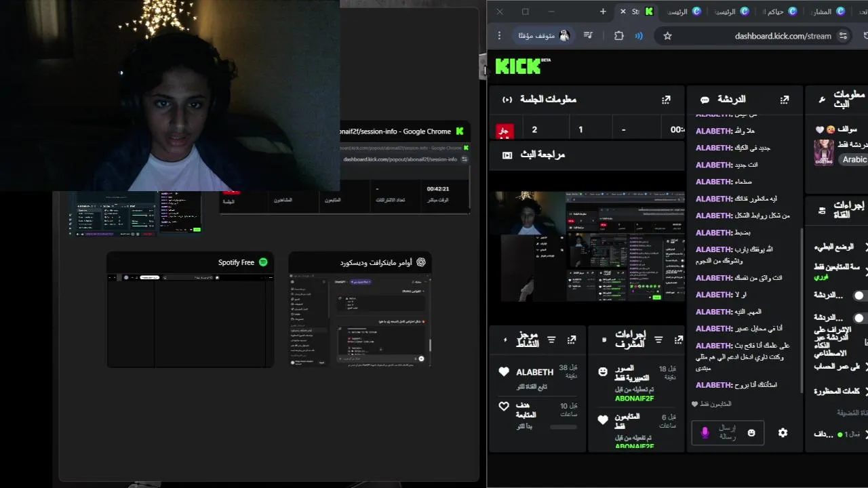The width and height of the screenshot is (868, 488).
Task: Open filter for activity feed panel
Action: 551,340
